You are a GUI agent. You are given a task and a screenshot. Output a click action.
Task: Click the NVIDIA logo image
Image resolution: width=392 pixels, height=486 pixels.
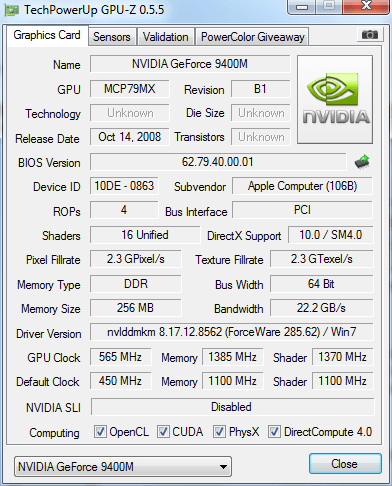pyautogui.click(x=335, y=100)
